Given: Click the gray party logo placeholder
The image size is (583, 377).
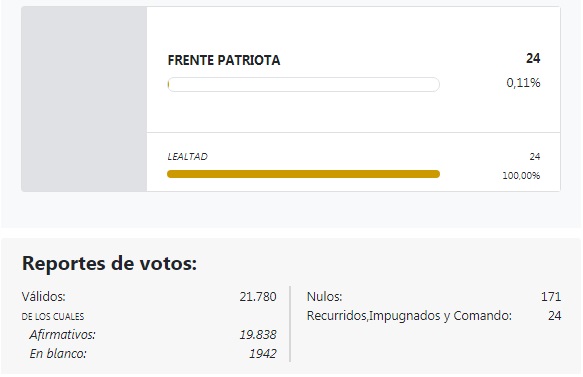Looking at the screenshot, I should click(x=84, y=99).
